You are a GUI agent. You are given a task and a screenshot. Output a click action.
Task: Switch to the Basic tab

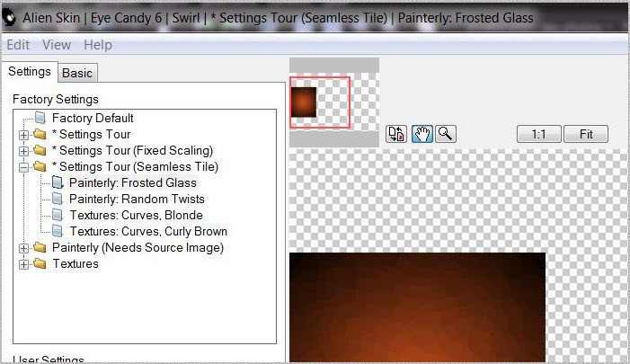click(77, 73)
